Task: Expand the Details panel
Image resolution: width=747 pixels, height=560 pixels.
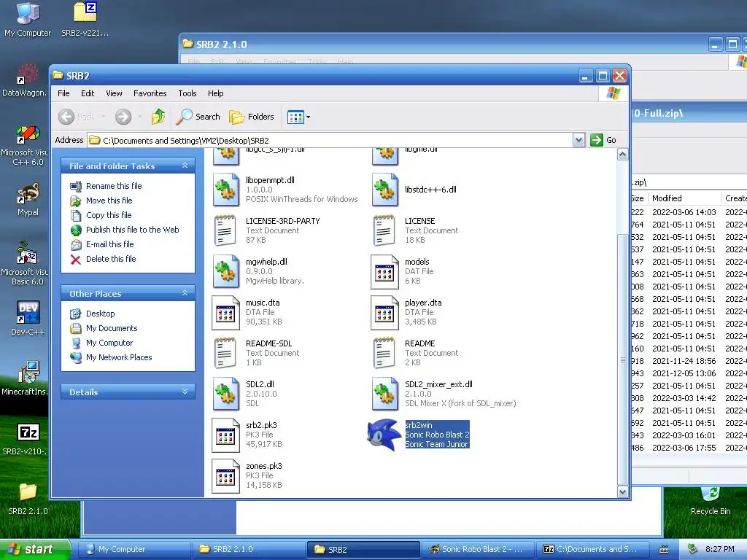Action: (x=185, y=392)
